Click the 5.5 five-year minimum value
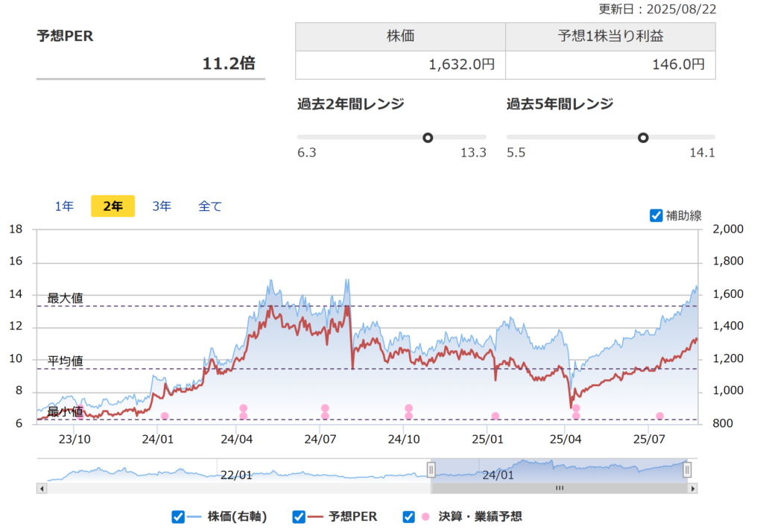 pos(516,153)
